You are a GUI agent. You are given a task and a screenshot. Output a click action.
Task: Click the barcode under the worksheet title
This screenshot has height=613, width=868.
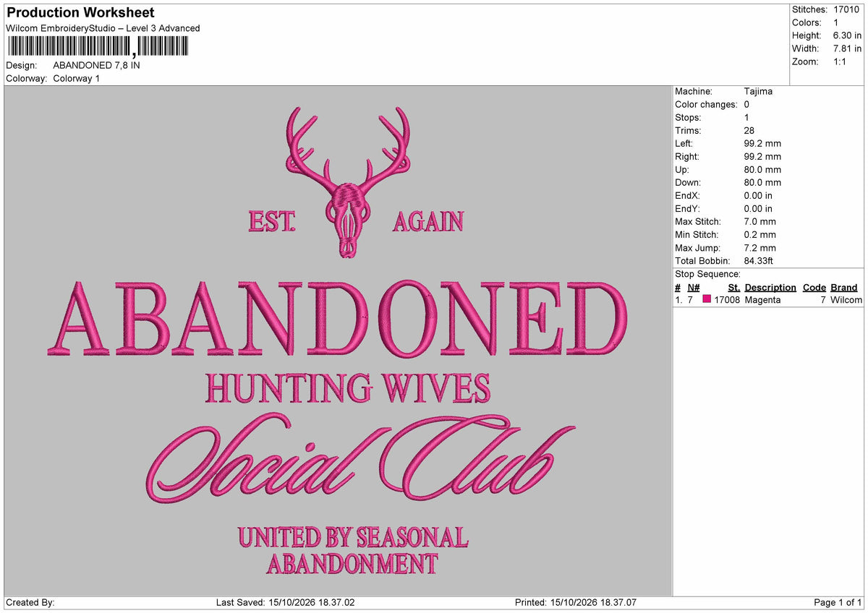(98, 47)
